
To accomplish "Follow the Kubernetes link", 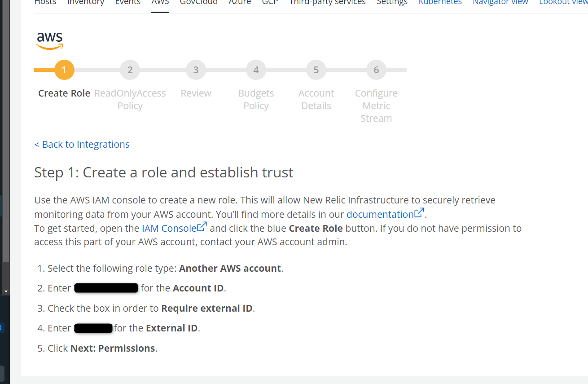I will 440,3.
